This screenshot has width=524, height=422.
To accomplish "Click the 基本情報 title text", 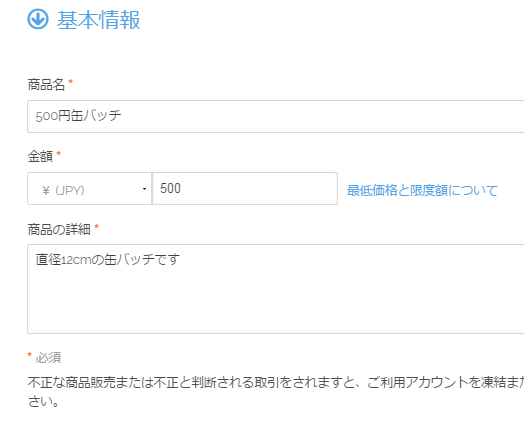I will (x=99, y=20).
